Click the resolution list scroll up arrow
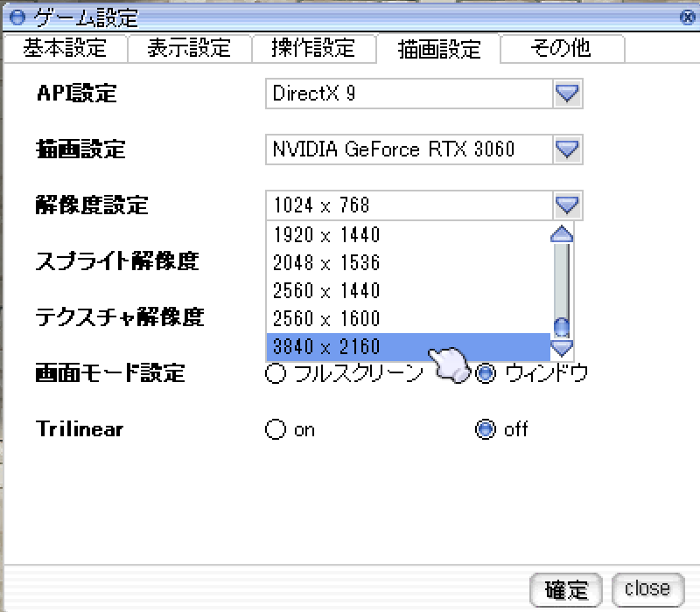 (x=561, y=233)
